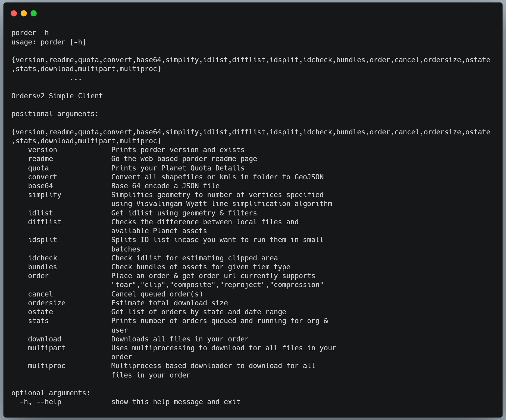This screenshot has width=506, height=420.
Task: Click the 'ordersize' subcommand entry
Action: [x=47, y=303]
